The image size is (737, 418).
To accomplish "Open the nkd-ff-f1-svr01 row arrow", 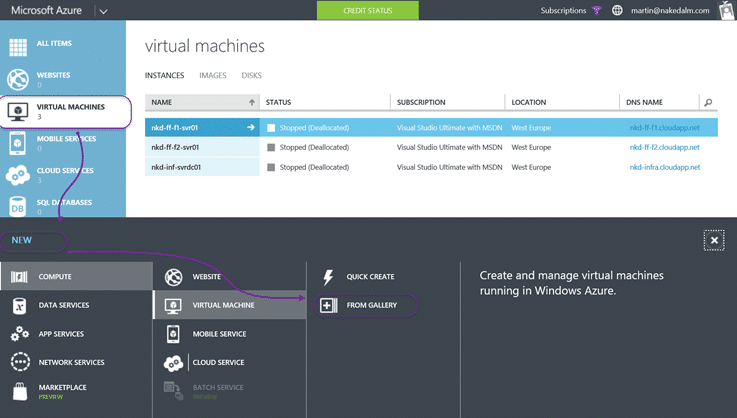I will tap(251, 127).
